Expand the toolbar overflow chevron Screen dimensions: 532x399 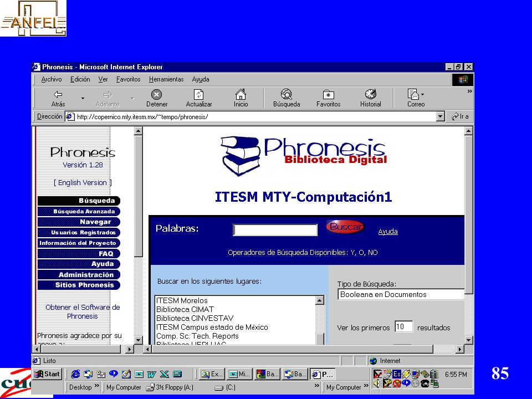click(x=469, y=91)
